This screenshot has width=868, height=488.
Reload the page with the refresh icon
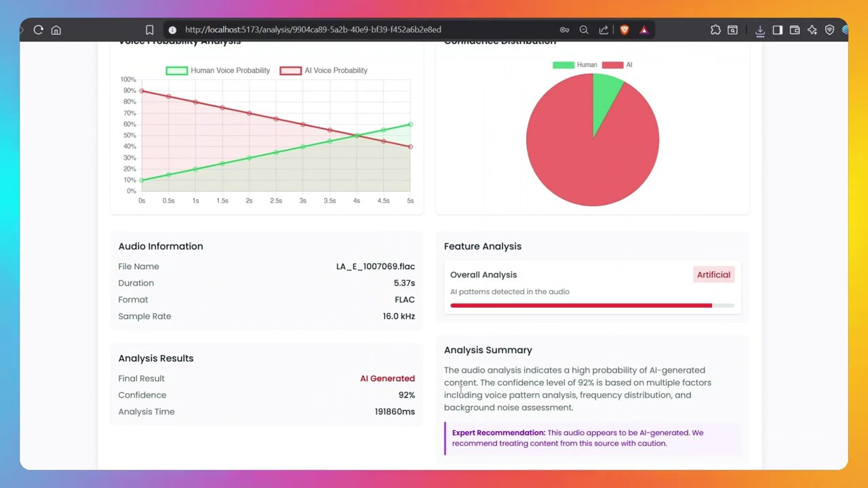coord(39,30)
